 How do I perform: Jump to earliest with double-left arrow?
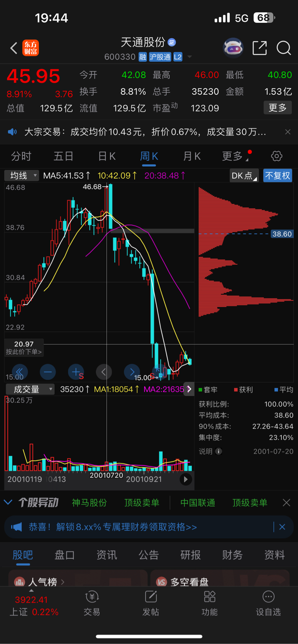(x=20, y=372)
